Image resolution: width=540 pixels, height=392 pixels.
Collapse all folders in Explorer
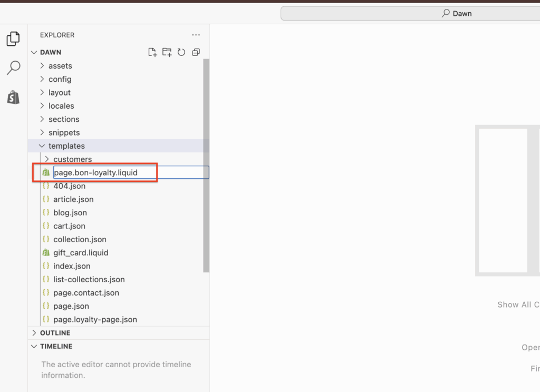tap(196, 52)
